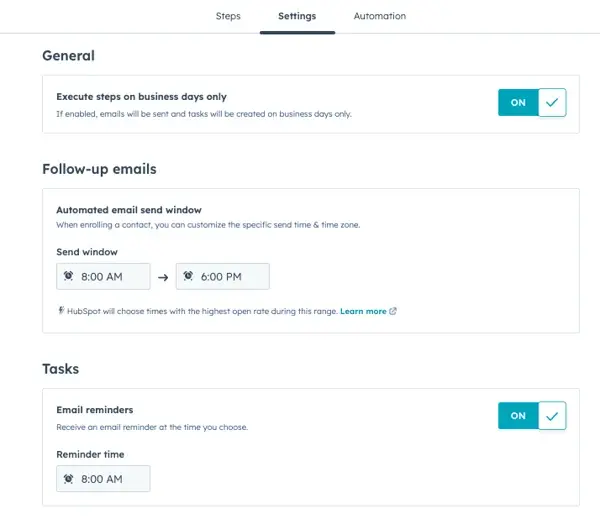Screen dimensions: 600x519
Task: Click the lightbulb tip icon near HubSpot note
Action: pos(60,311)
